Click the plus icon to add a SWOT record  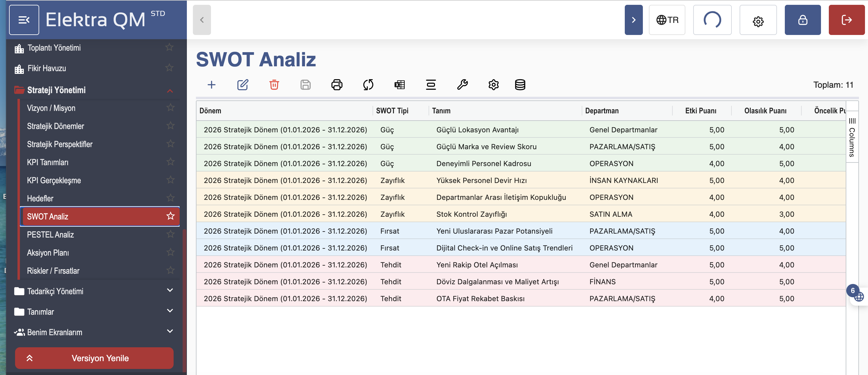[211, 85]
